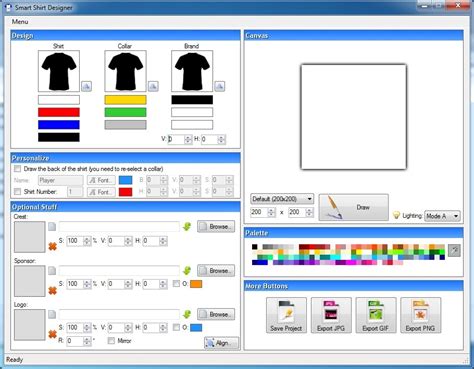
Task: Pick the white Shirt color swatch
Action: 59,100
